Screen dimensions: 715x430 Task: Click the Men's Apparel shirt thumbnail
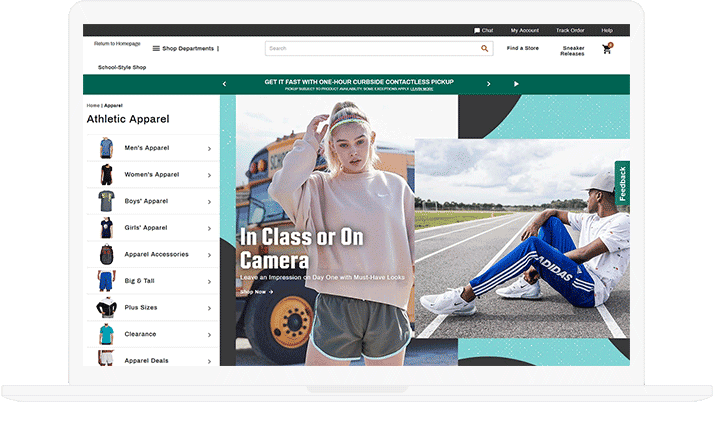click(x=106, y=148)
